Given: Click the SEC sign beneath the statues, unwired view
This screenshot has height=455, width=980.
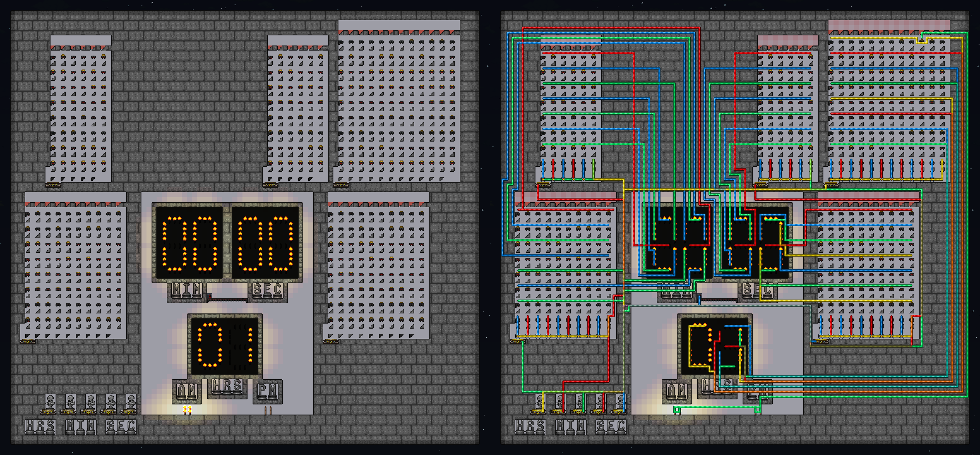Looking at the screenshot, I should pyautogui.click(x=121, y=427).
